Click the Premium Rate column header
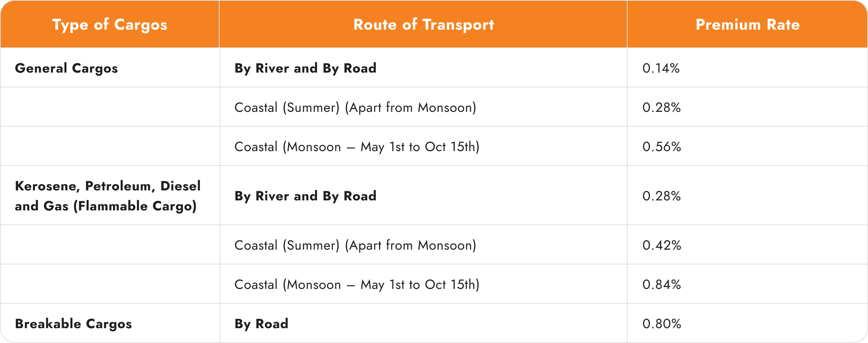Image resolution: width=868 pixels, height=343 pixels. click(747, 24)
